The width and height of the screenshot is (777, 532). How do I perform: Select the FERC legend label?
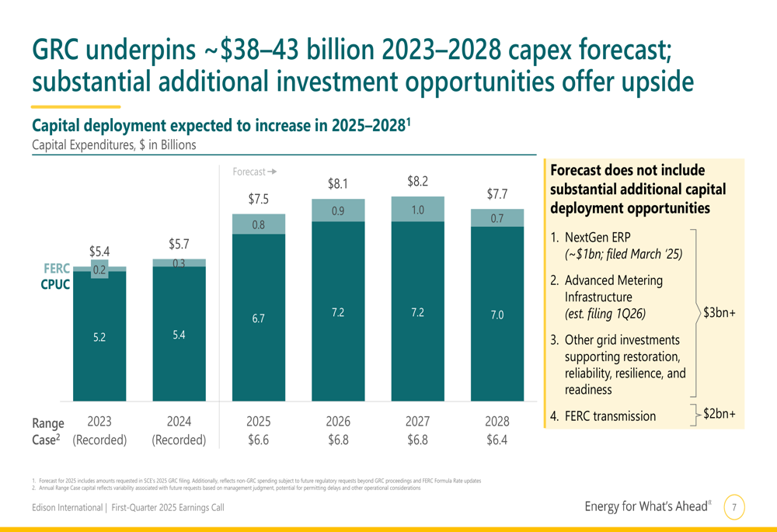[x=57, y=269]
